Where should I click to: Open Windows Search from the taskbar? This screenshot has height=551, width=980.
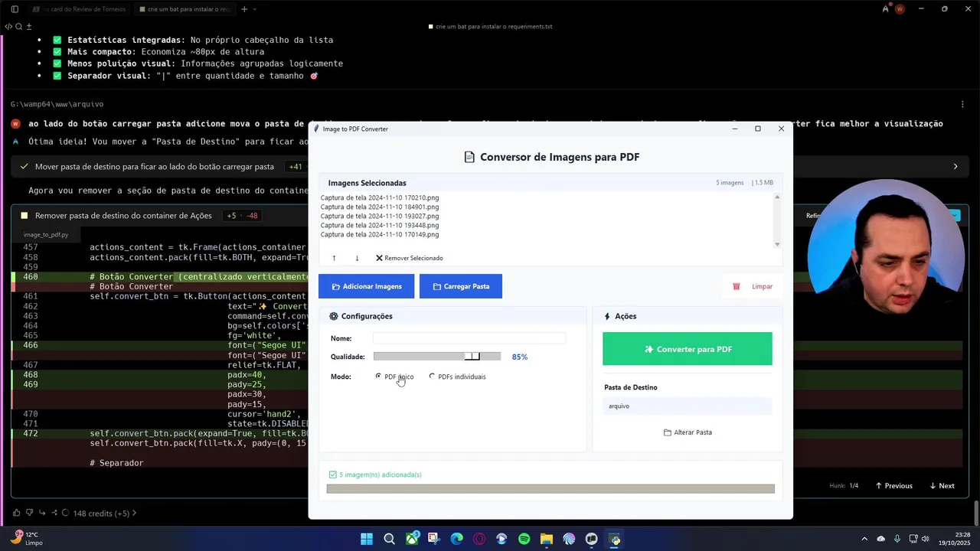[x=389, y=539]
